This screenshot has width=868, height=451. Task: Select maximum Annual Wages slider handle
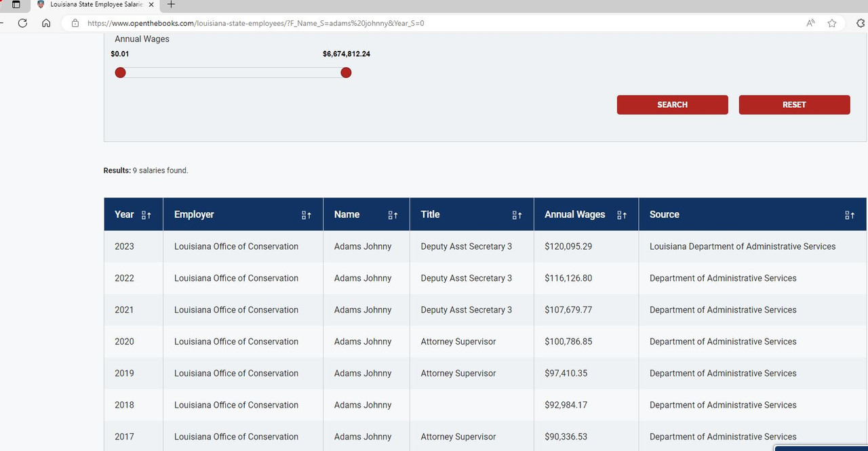[346, 73]
